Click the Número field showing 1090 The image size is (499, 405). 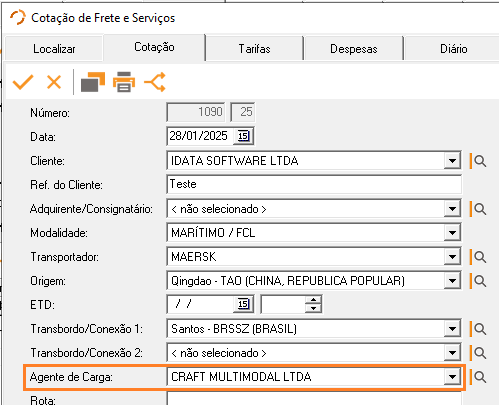[x=196, y=112]
